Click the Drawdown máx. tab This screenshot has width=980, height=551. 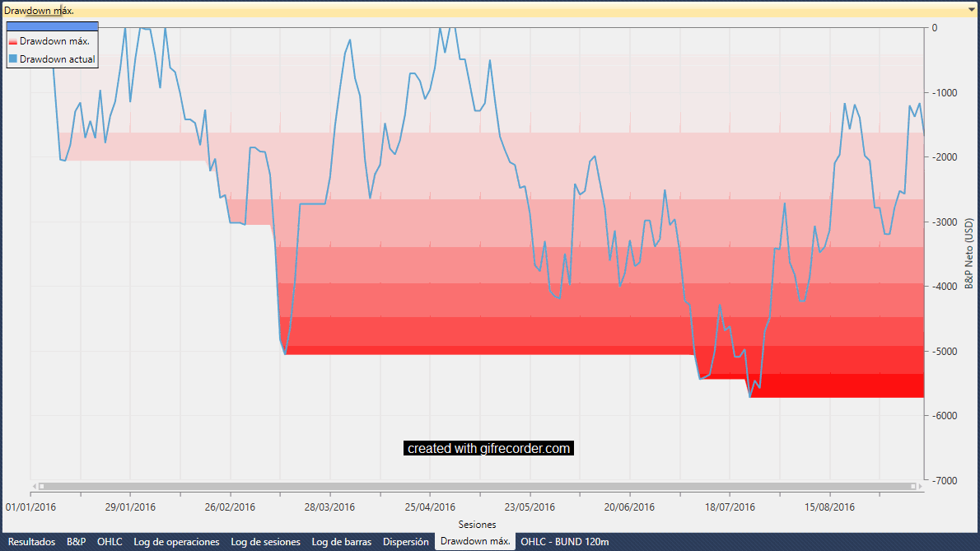click(475, 541)
